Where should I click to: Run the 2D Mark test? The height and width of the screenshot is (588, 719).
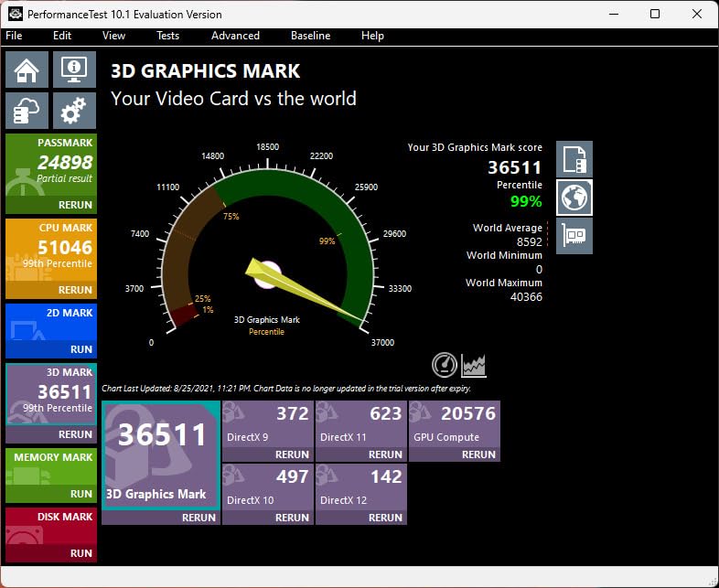coord(51,349)
